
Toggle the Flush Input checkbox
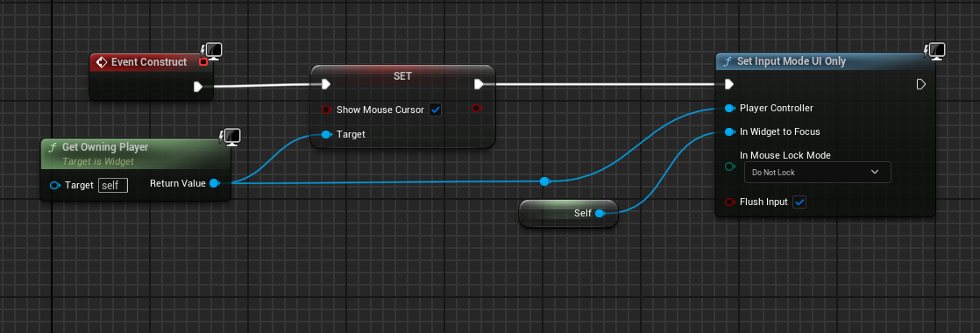pos(799,202)
